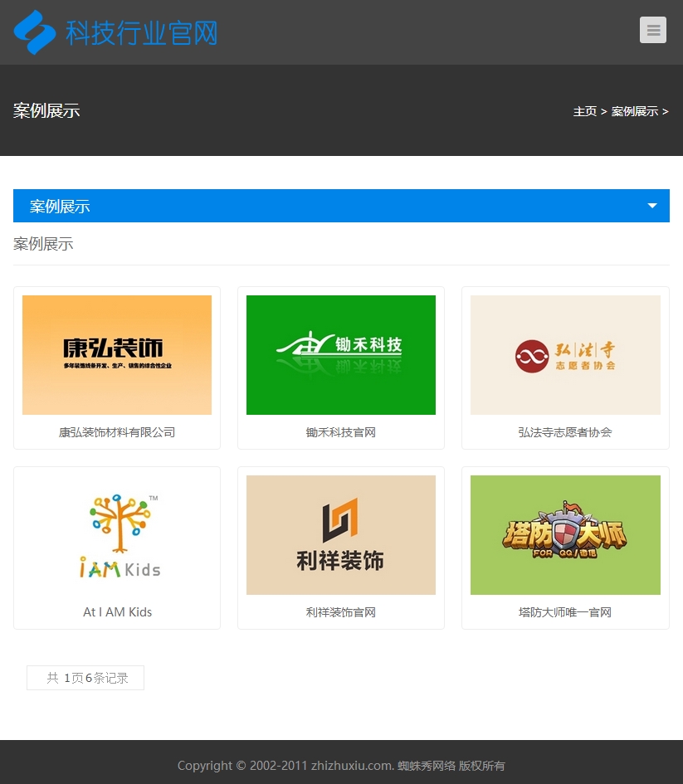Click 康弘装饰材料有限公司 caption link
683x784 pixels.
117,432
